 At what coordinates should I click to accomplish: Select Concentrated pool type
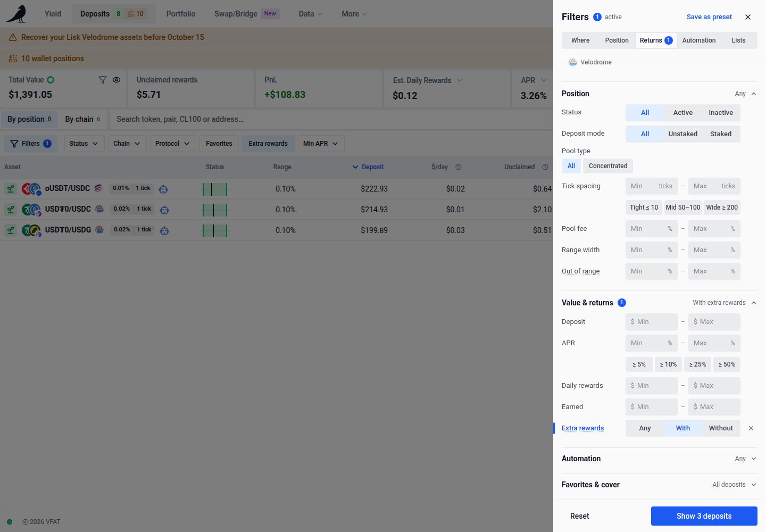[x=608, y=166]
